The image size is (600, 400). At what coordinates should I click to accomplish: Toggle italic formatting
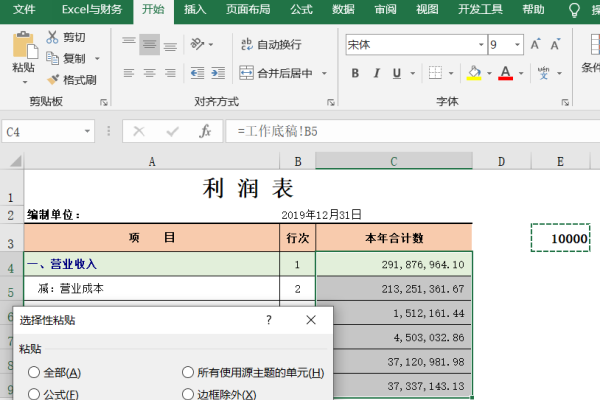(x=377, y=73)
